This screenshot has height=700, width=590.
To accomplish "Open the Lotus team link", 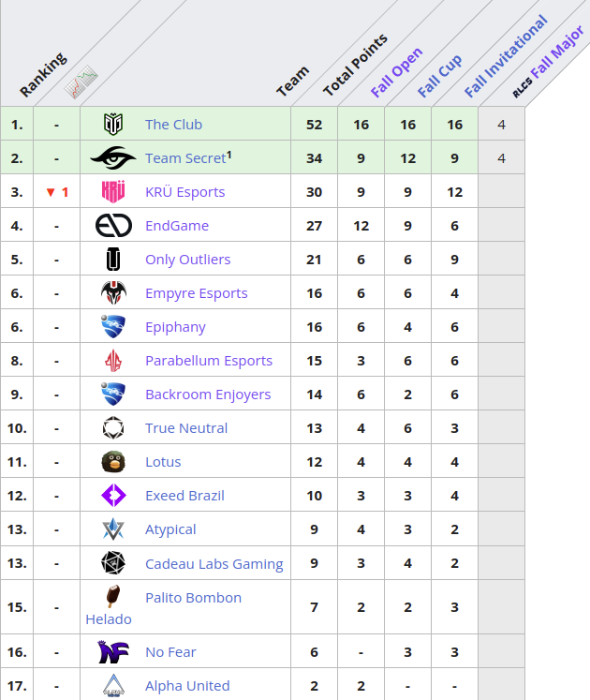I will pos(163,462).
